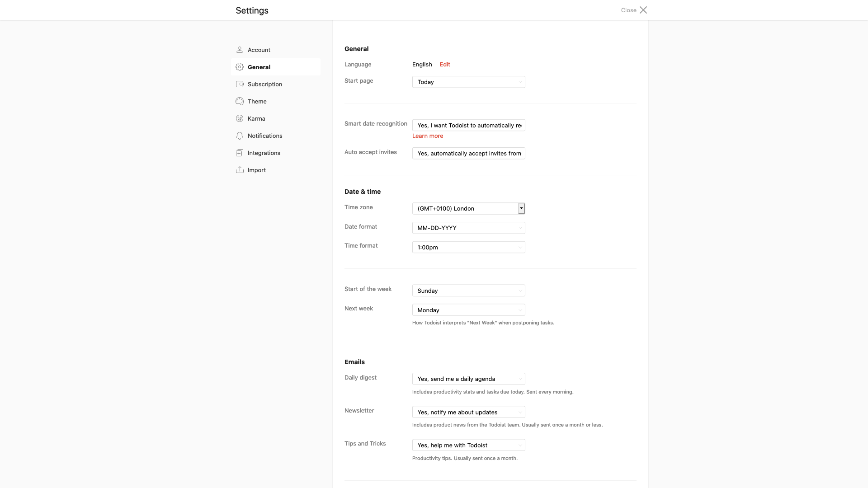Click the Import upload icon
Viewport: 868px width, 488px height.
pos(240,170)
